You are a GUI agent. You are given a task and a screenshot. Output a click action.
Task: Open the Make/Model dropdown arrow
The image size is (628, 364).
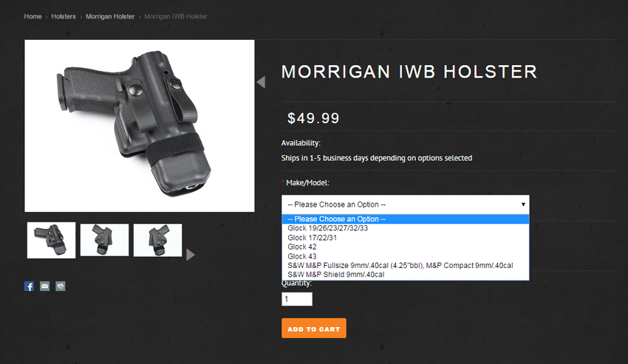click(x=523, y=205)
